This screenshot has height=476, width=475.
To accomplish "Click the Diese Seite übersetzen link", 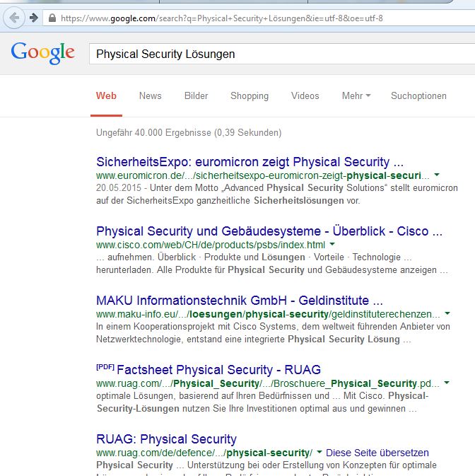I will 377,453.
